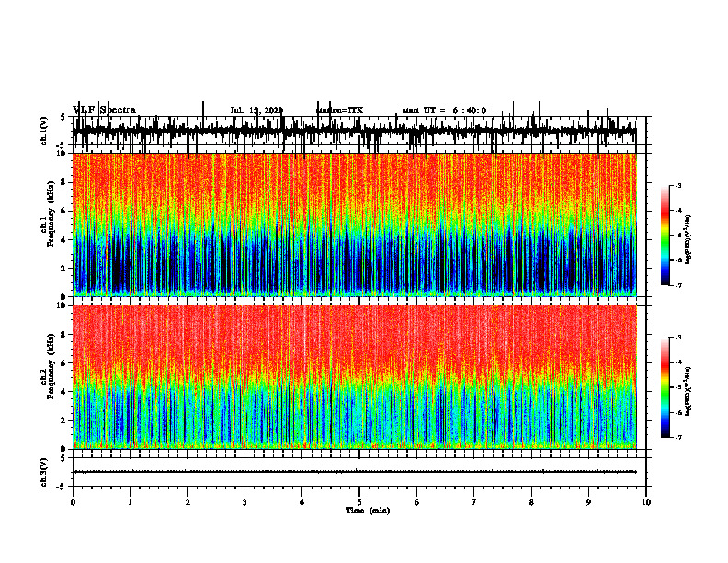Click the '-7' value on ch.1 color bar
The image size is (728, 563).
678,285
